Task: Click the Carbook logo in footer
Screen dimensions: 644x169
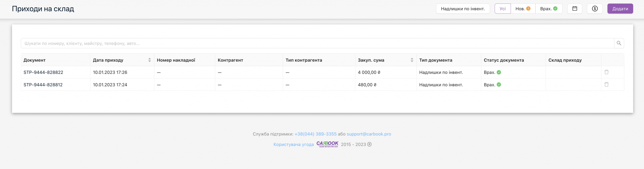Action: pyautogui.click(x=327, y=144)
